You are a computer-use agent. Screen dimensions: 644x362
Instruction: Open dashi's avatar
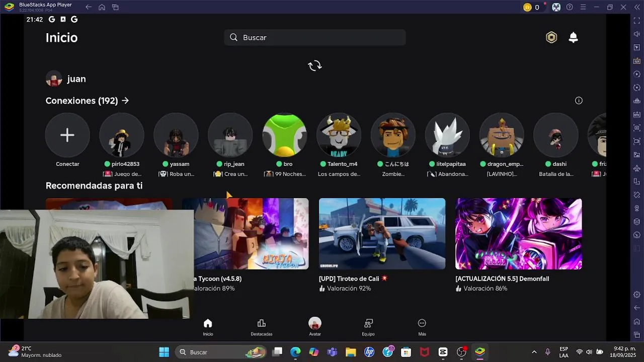[556, 135]
